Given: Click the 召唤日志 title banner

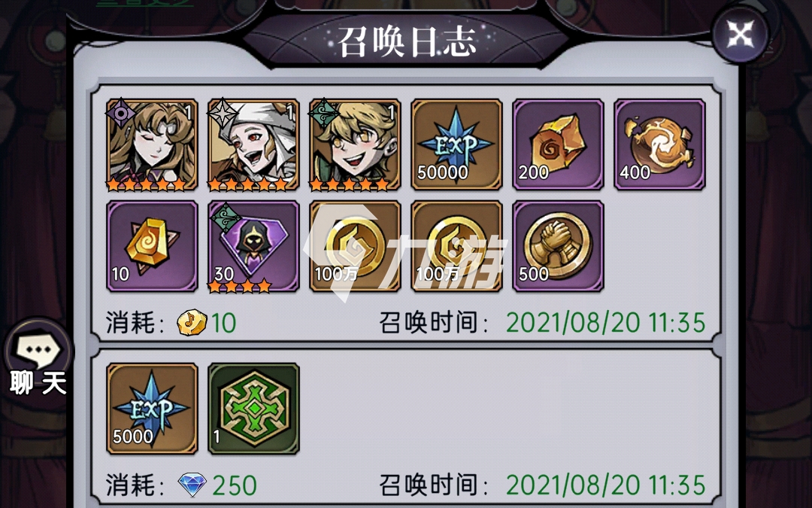Looking at the screenshot, I should tap(407, 41).
